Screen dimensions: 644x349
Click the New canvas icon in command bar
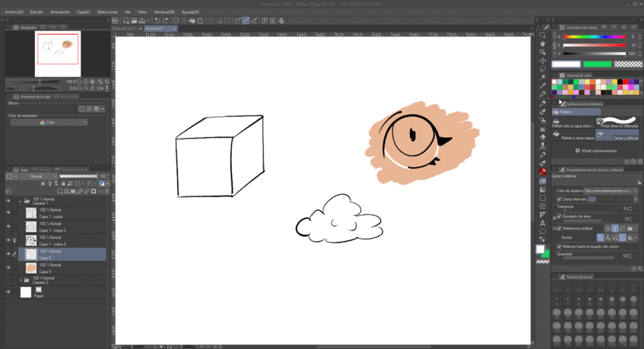click(x=126, y=21)
